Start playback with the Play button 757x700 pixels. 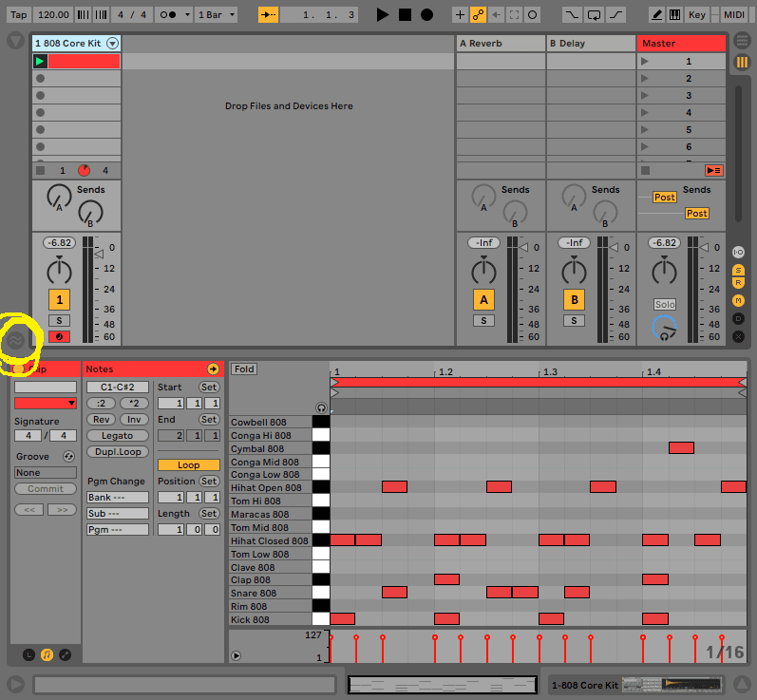click(383, 14)
